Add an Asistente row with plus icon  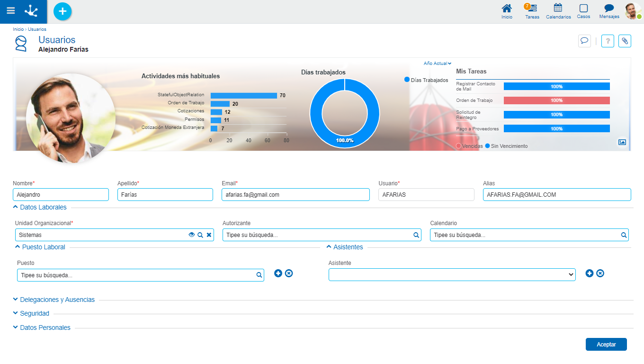pyautogui.click(x=590, y=273)
